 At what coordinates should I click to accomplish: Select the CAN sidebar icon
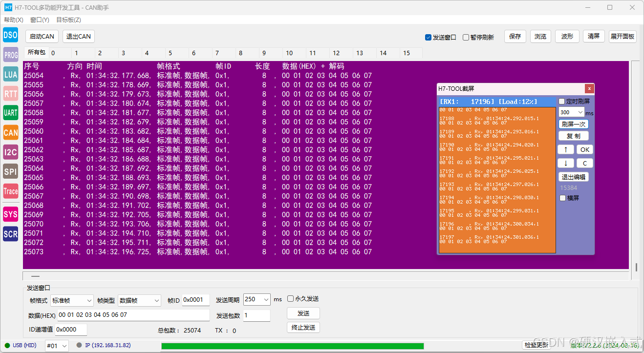pos(11,132)
